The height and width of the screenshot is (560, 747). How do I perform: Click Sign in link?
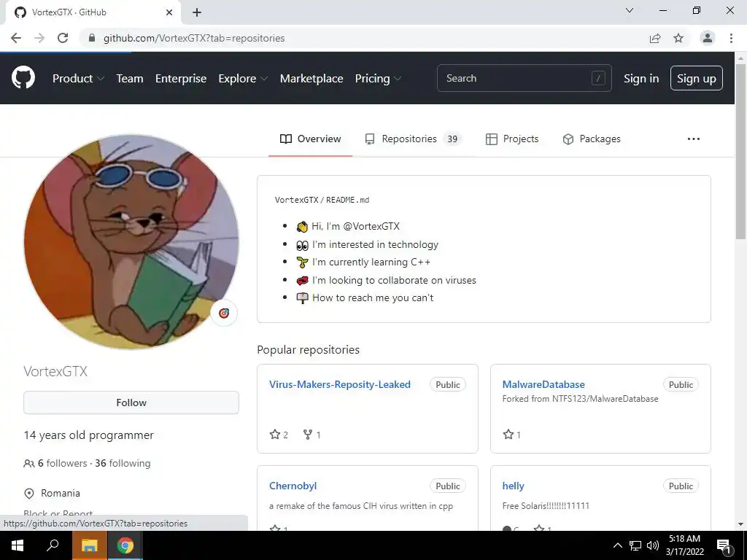[641, 79]
